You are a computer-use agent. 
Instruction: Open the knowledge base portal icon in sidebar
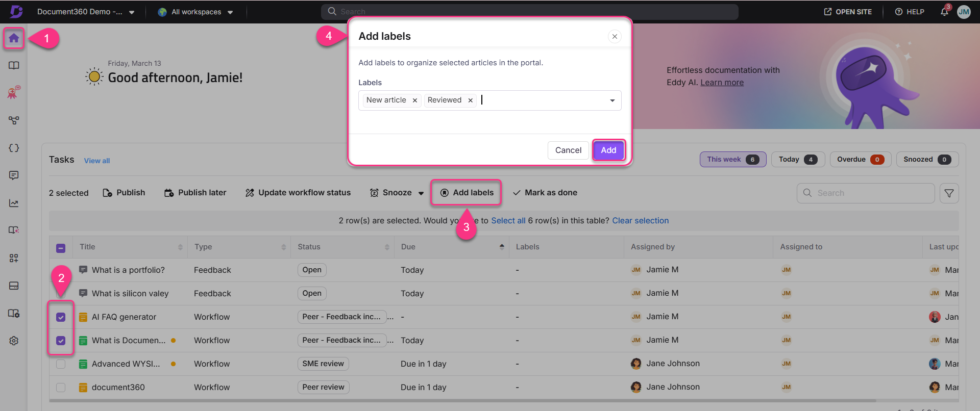tap(14, 230)
